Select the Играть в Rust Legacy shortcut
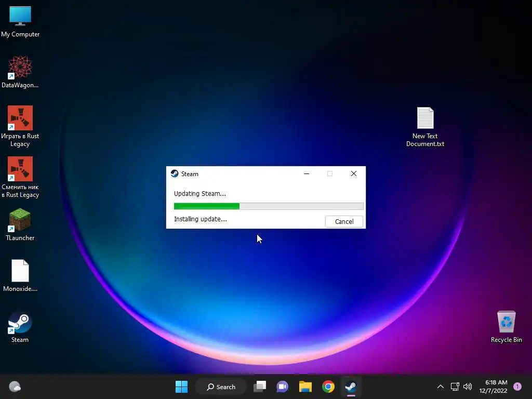Screen dimensions: 532x399 click(x=20, y=126)
